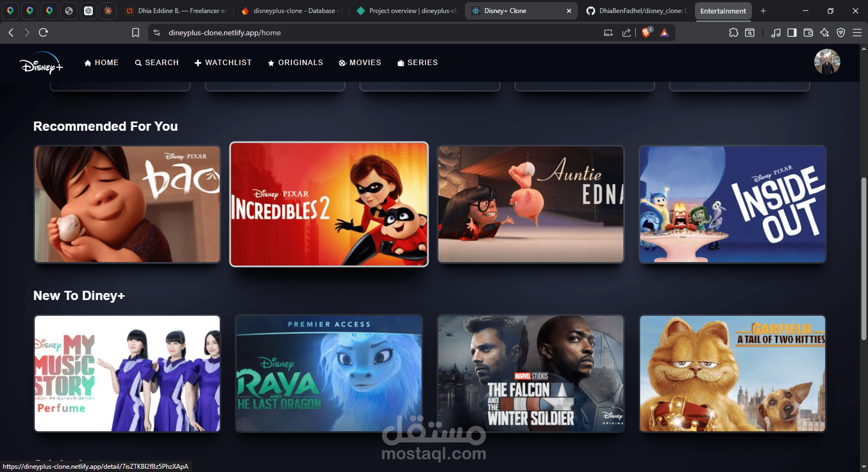Open Garfield A Tail of Two Kitties card
Viewport: 868px width, 472px height.
[x=733, y=373]
